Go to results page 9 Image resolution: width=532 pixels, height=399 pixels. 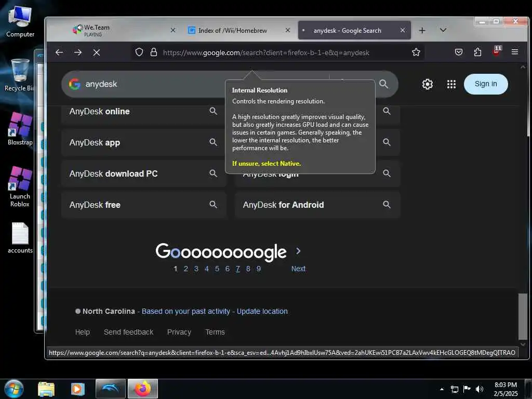point(259,269)
